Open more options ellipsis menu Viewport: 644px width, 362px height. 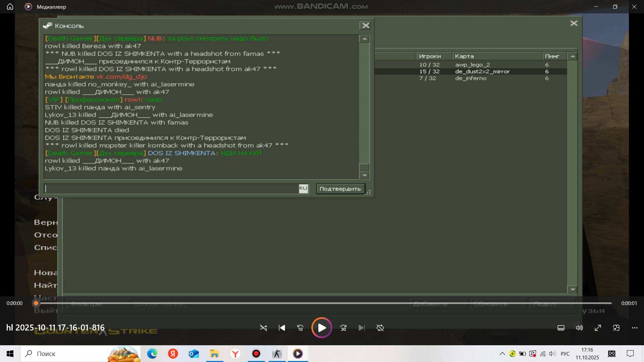point(635,328)
